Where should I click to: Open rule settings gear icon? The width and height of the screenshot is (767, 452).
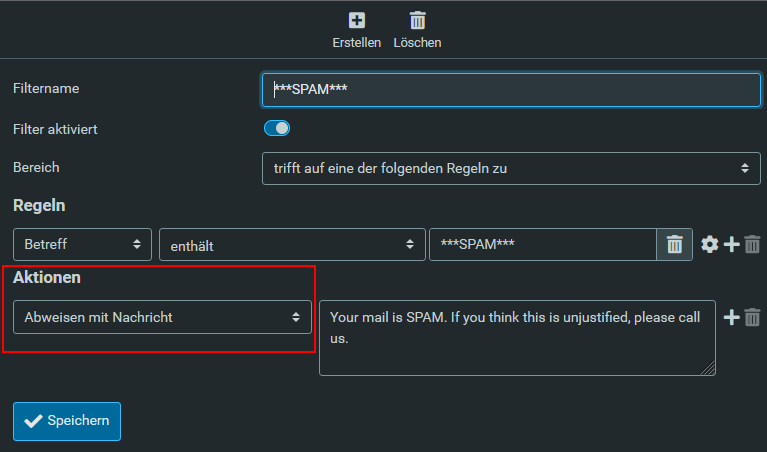710,244
